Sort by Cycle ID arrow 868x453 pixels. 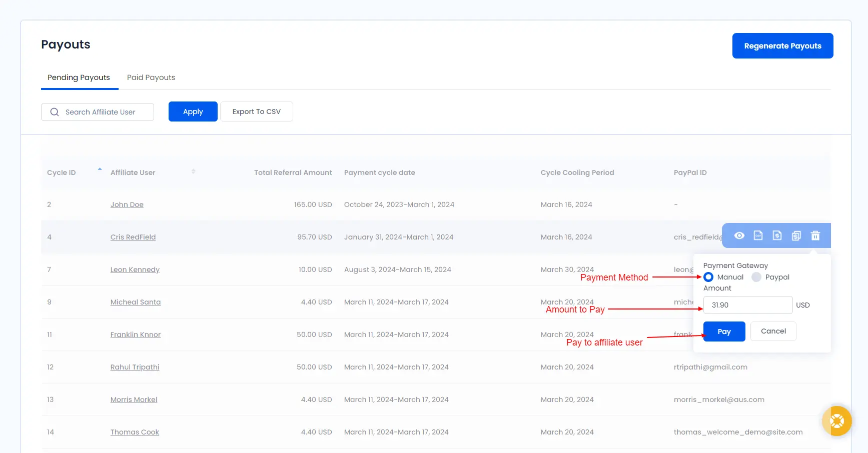tap(100, 169)
